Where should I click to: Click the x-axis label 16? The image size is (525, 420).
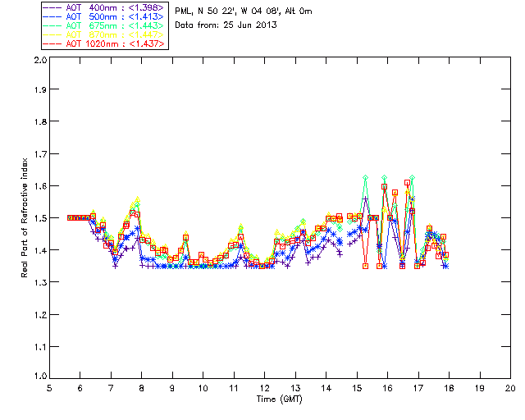point(387,388)
